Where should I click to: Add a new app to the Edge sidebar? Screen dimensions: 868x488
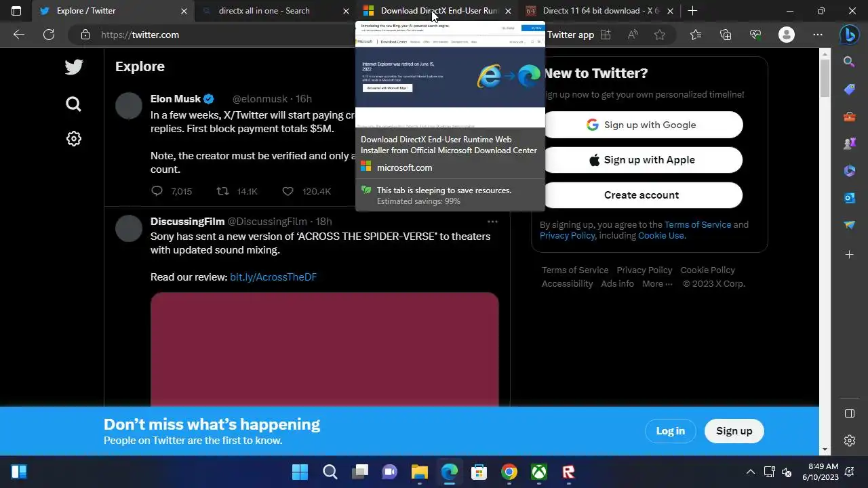tap(850, 254)
